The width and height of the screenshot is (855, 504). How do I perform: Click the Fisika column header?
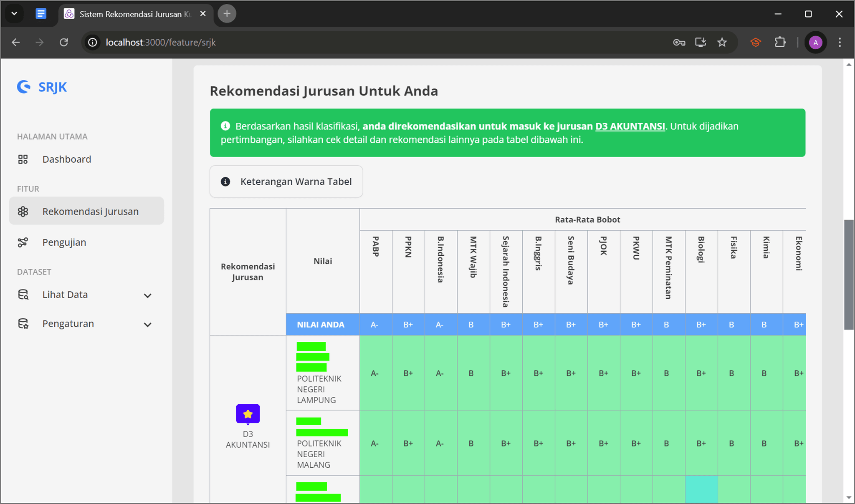point(734,272)
